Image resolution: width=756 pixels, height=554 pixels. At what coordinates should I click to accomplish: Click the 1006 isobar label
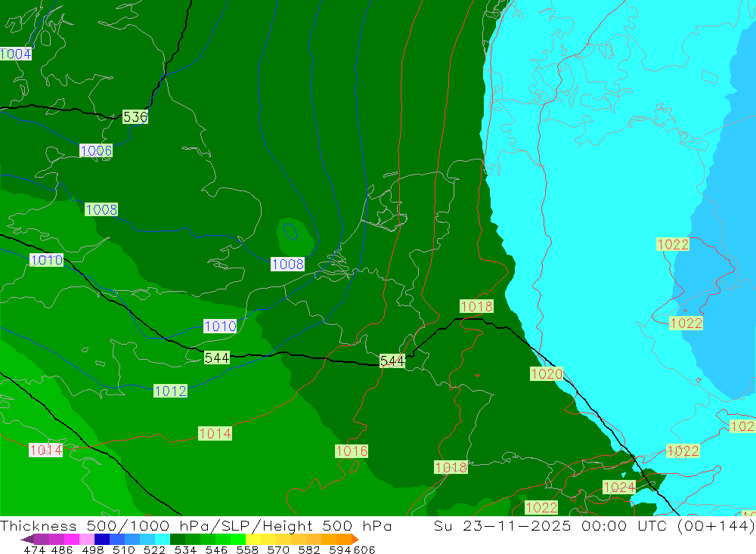(96, 151)
